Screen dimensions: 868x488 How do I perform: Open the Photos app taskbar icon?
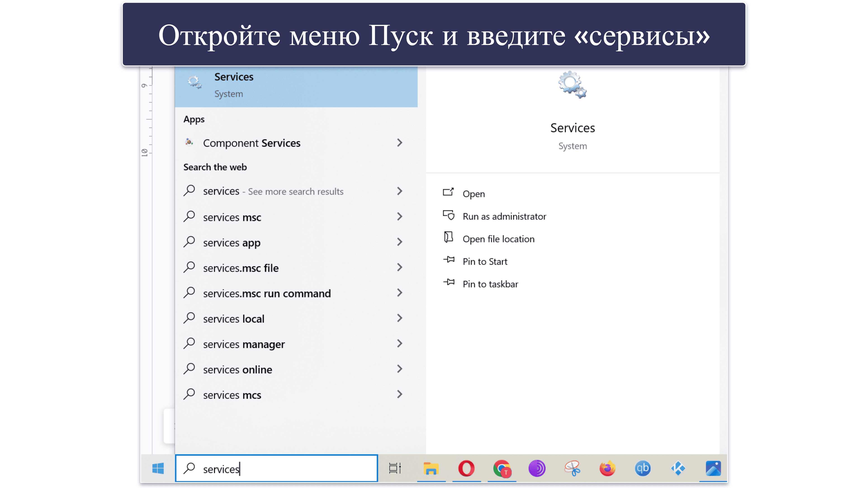[x=713, y=469]
